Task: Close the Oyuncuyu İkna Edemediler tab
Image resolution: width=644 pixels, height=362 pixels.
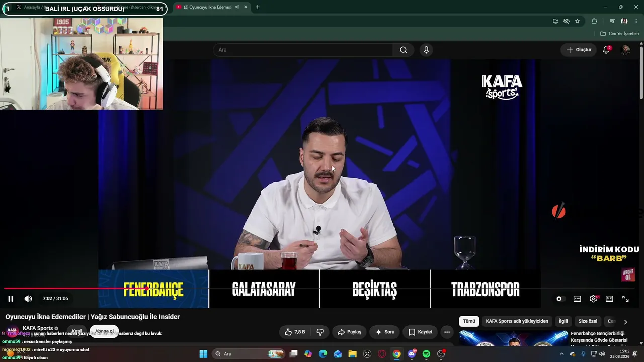Action: point(246,7)
